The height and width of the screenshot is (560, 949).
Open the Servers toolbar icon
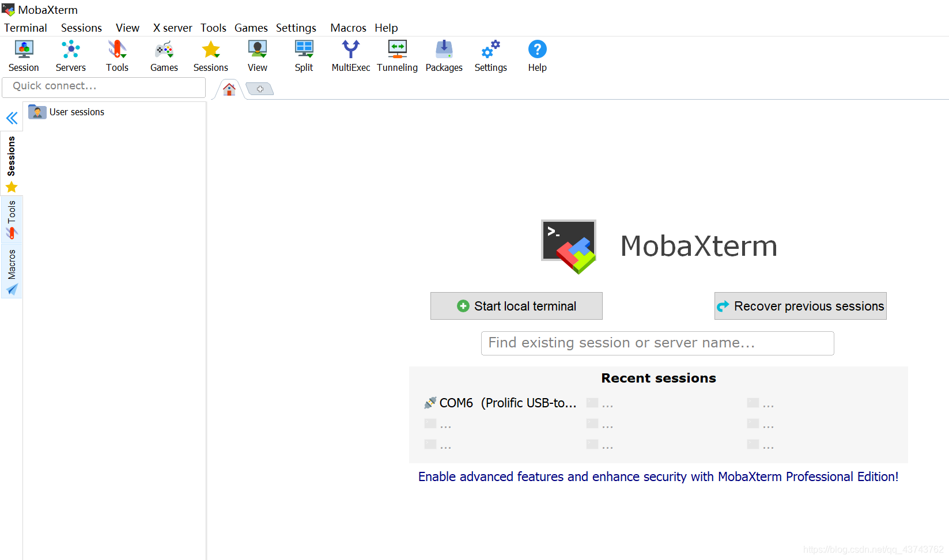click(x=70, y=56)
